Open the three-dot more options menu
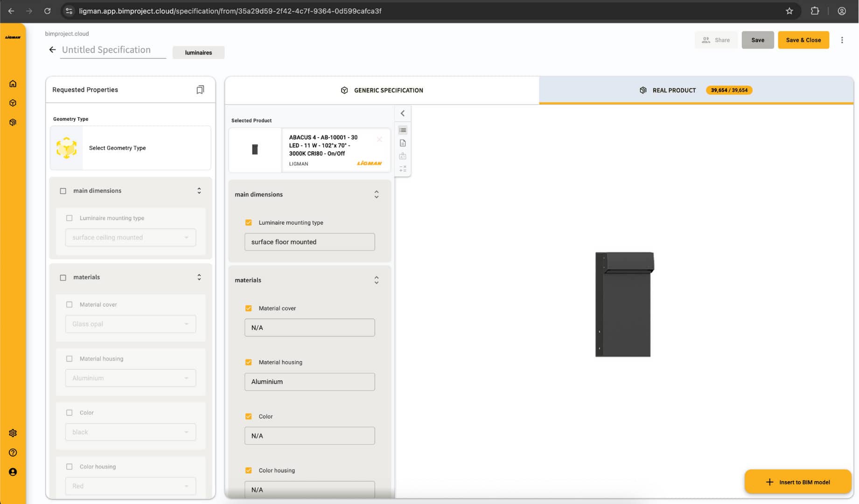Image resolution: width=859 pixels, height=504 pixels. pos(842,40)
